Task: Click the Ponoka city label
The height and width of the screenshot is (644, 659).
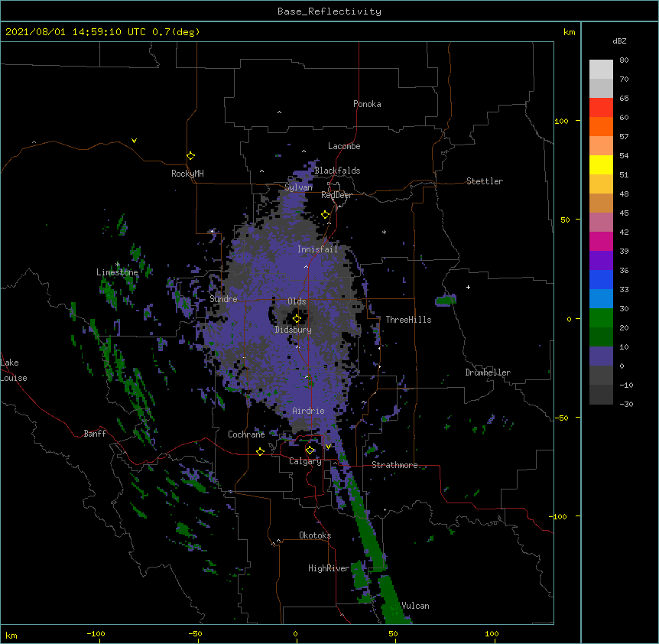Action: coord(367,104)
